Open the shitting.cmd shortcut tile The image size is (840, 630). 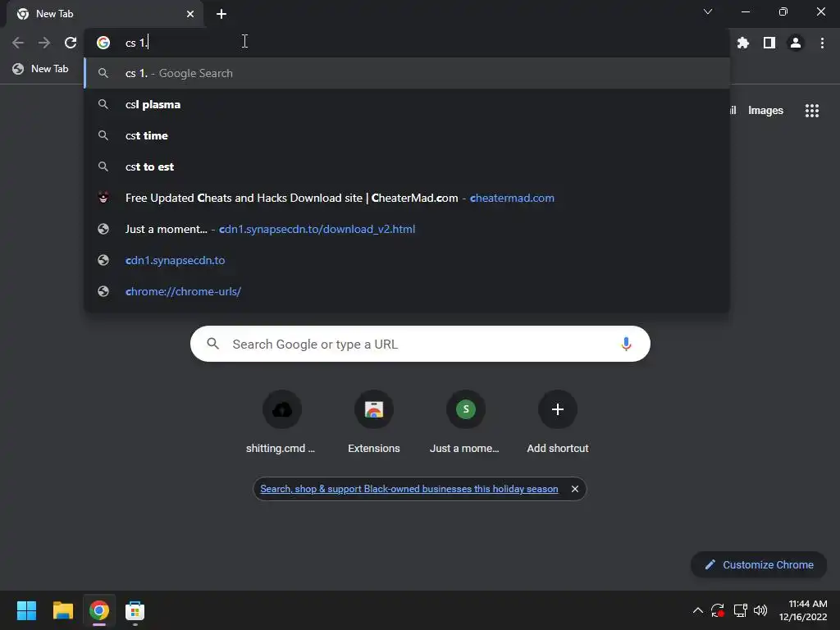coord(282,422)
